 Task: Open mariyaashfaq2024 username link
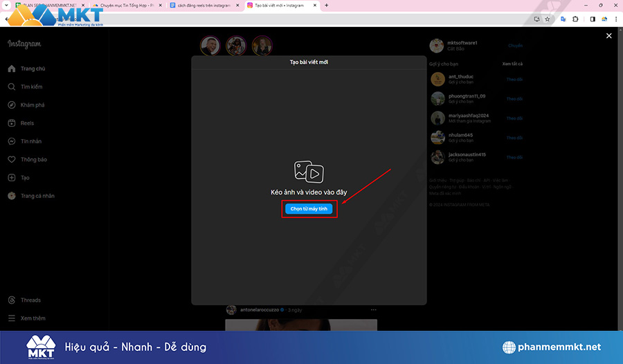[x=469, y=116]
